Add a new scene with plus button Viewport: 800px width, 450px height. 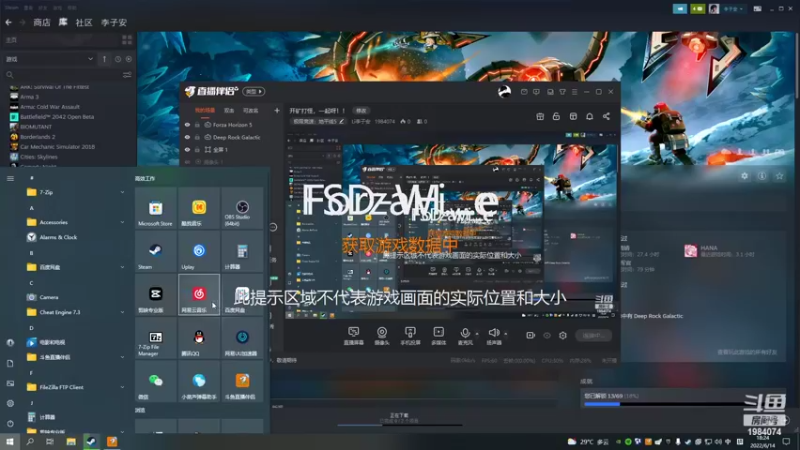pyautogui.click(x=277, y=110)
